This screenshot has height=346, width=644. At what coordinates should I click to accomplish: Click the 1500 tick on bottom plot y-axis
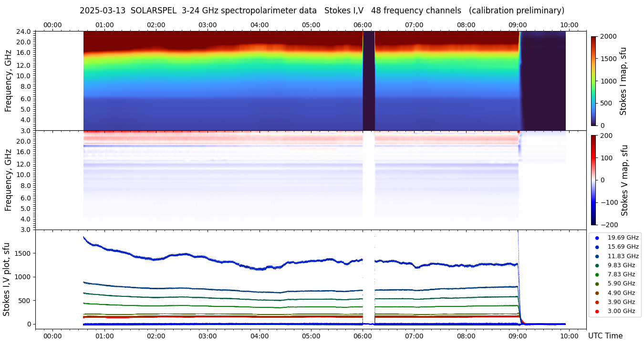pos(22,253)
